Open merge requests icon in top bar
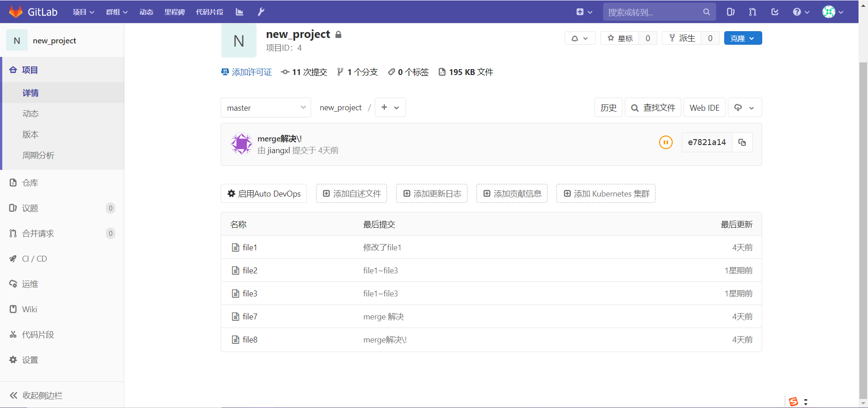This screenshot has width=868, height=408. click(753, 12)
